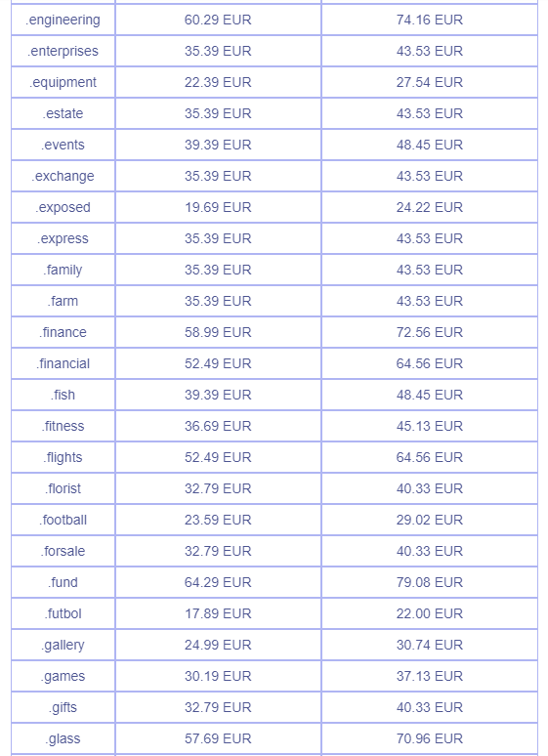Viewport: 548px width, 756px height.
Task: Select the 72.56 EUR price for .finance
Action: (x=430, y=332)
